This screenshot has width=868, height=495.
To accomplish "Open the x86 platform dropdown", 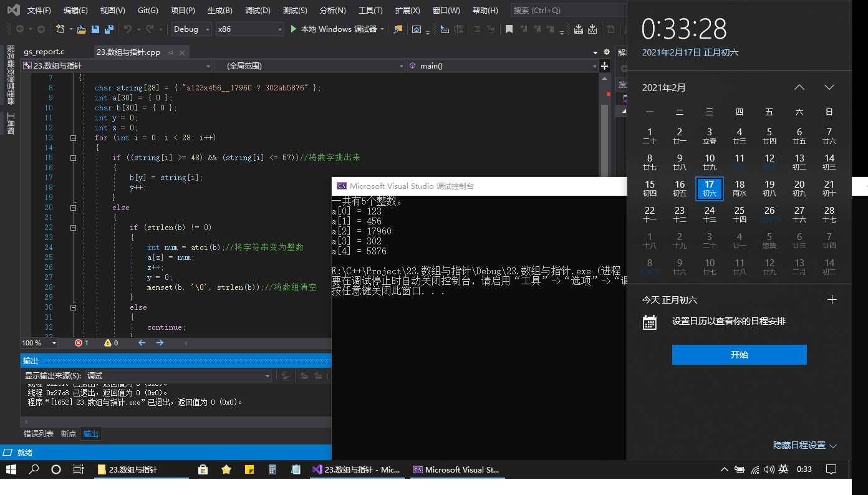I will click(249, 29).
